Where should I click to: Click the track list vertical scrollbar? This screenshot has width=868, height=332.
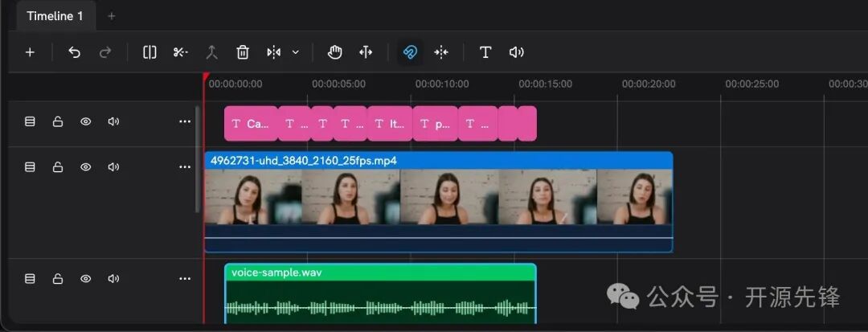198,159
